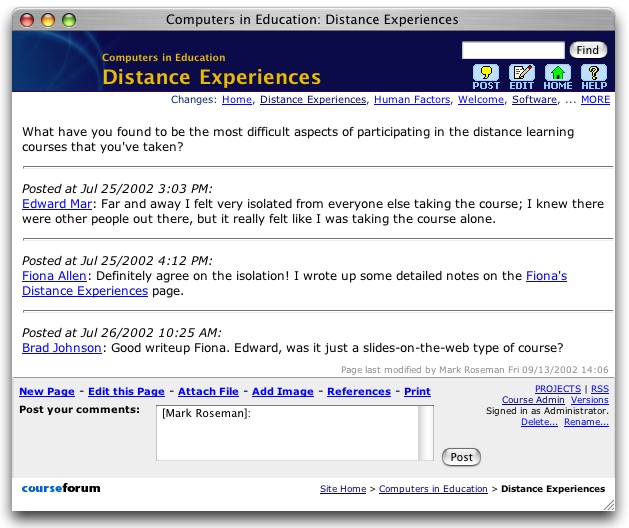
Task: Open Fiona Allen's profile link
Action: pos(54,276)
